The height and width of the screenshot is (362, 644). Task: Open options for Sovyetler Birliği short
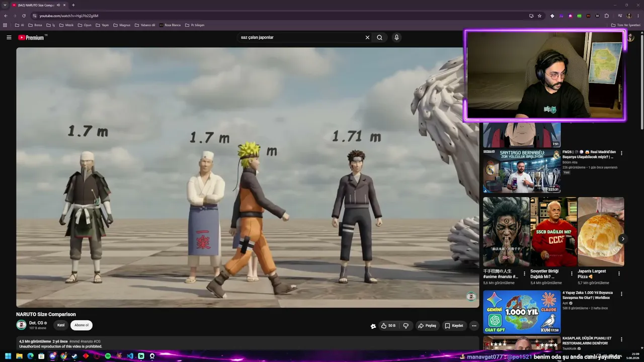coord(572,274)
